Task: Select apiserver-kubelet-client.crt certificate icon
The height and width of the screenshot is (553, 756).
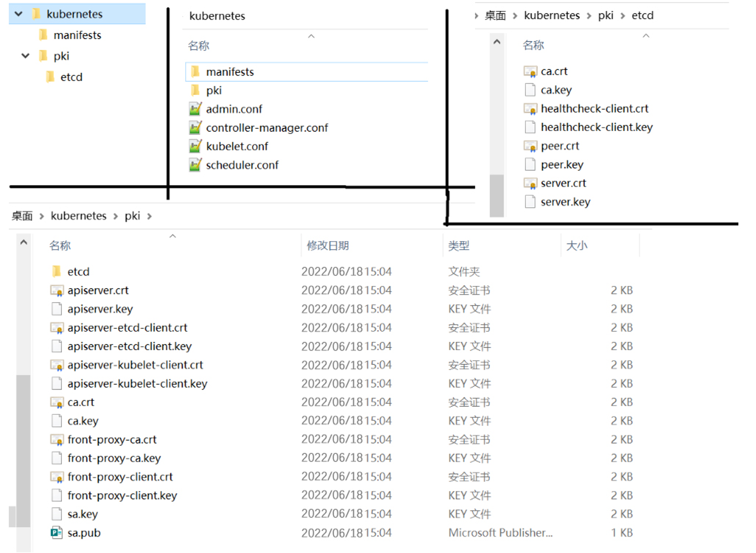Action: tap(57, 365)
